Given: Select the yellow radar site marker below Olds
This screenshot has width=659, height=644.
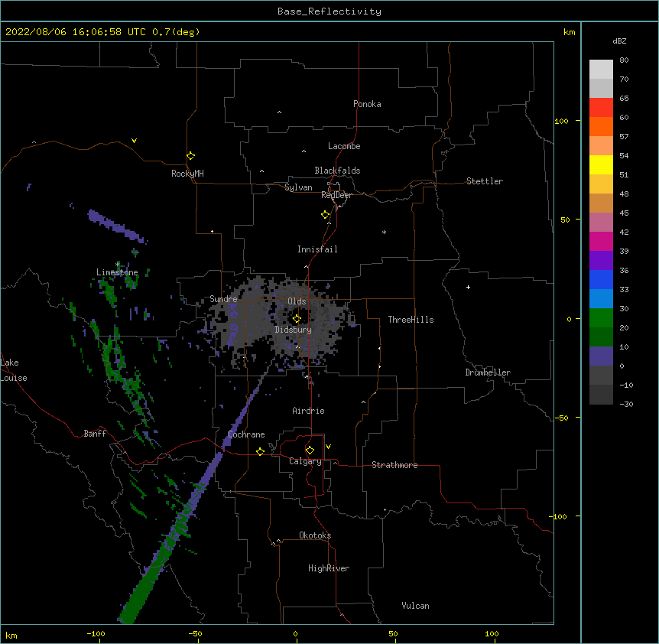Looking at the screenshot, I should [x=297, y=318].
